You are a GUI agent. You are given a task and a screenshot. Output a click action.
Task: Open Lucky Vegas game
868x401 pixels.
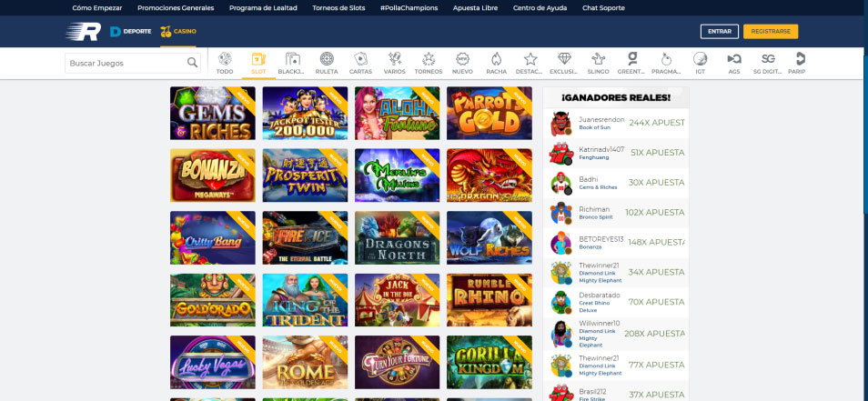pyautogui.click(x=213, y=362)
